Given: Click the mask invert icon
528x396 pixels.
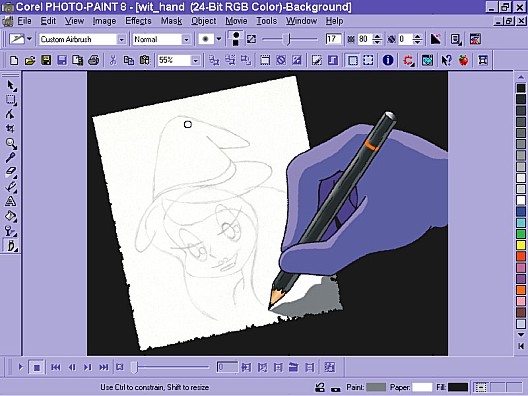Looking at the screenshot, I should pos(297,61).
